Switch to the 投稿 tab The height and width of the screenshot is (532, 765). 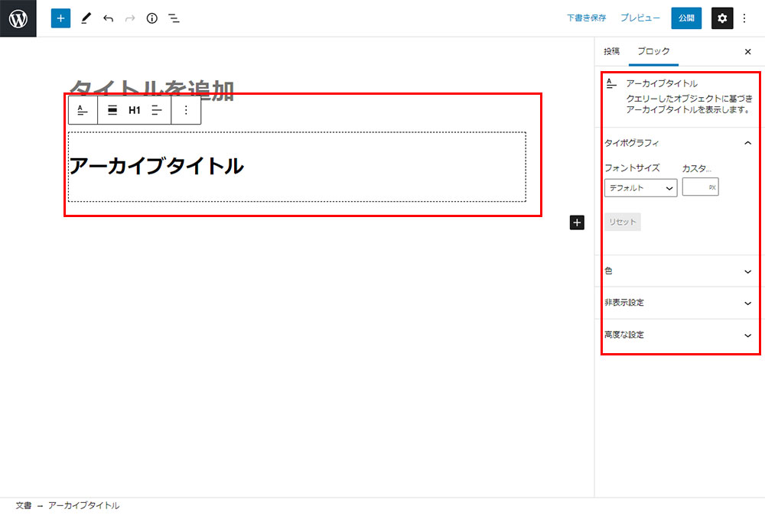611,51
